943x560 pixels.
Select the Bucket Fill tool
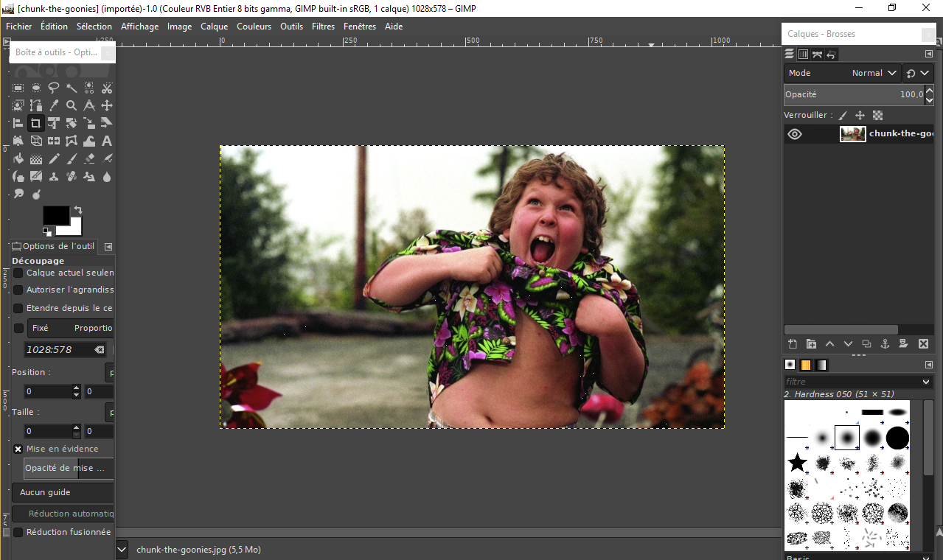(18, 158)
